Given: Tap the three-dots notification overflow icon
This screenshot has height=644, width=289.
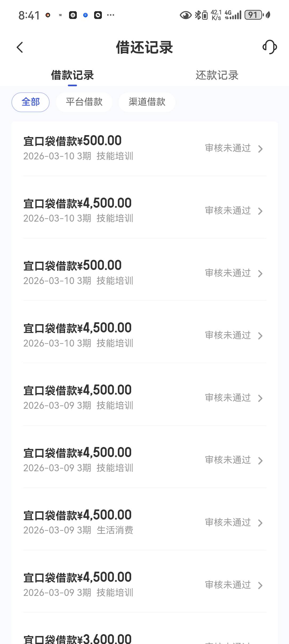Looking at the screenshot, I should pyautogui.click(x=111, y=15).
